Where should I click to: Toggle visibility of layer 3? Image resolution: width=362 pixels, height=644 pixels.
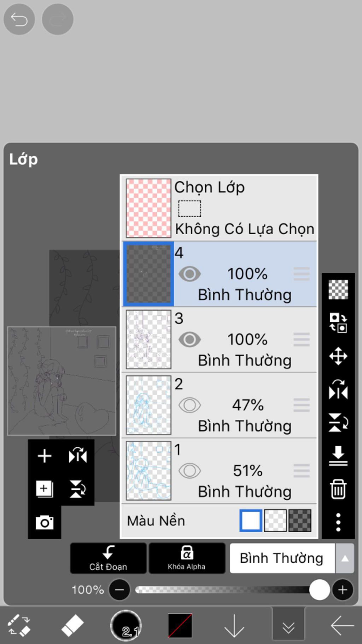pos(189,340)
